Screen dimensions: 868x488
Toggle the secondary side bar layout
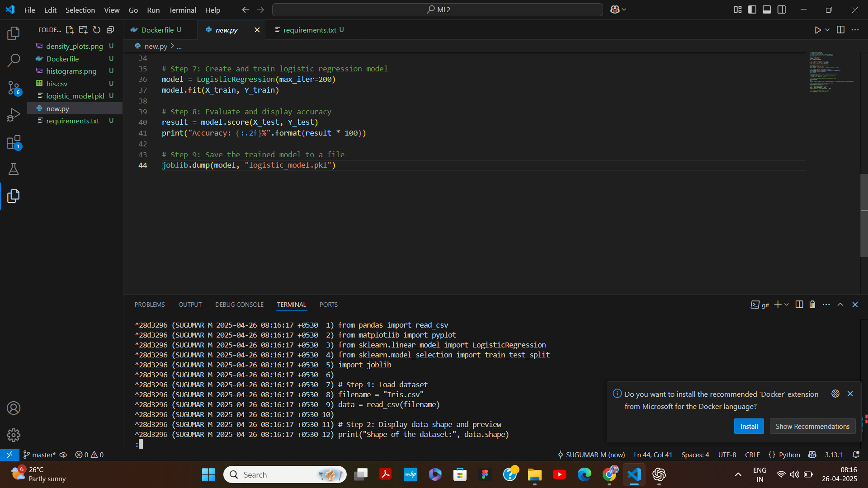[x=782, y=9]
